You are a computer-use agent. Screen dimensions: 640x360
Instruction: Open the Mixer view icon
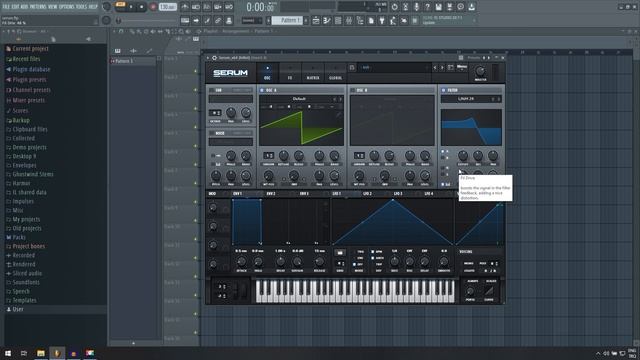point(349,20)
